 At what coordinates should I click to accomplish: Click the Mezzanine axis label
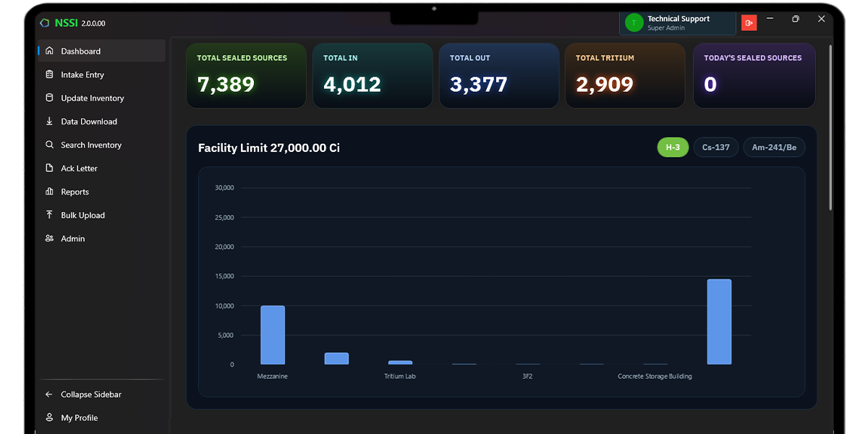[x=273, y=376]
